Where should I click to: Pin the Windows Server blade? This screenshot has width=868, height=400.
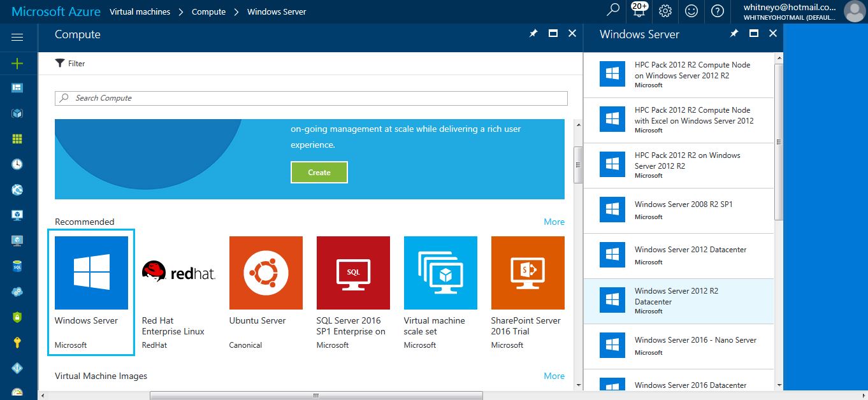(734, 34)
